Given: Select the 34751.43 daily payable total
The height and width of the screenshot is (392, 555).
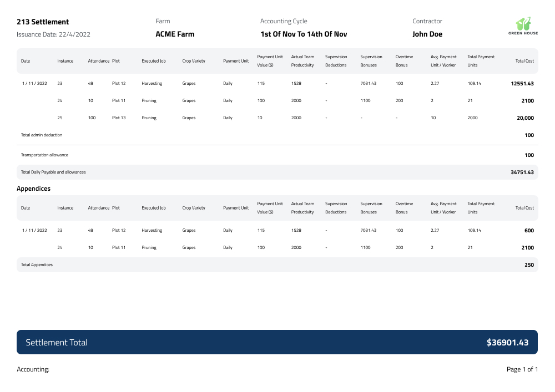Looking at the screenshot, I should point(522,172).
